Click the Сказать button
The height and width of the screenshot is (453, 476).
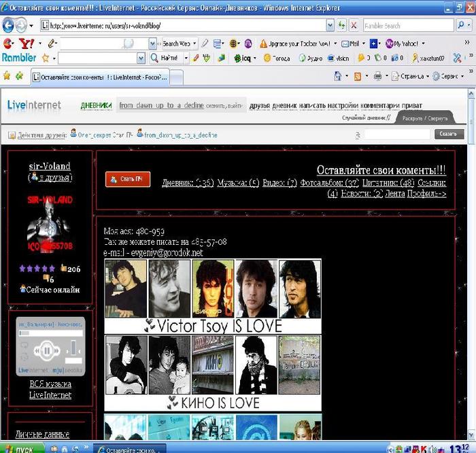tap(449, 134)
